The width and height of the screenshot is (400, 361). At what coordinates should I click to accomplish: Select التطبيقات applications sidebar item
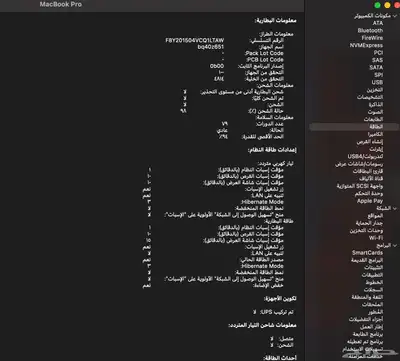pyautogui.click(x=372, y=275)
